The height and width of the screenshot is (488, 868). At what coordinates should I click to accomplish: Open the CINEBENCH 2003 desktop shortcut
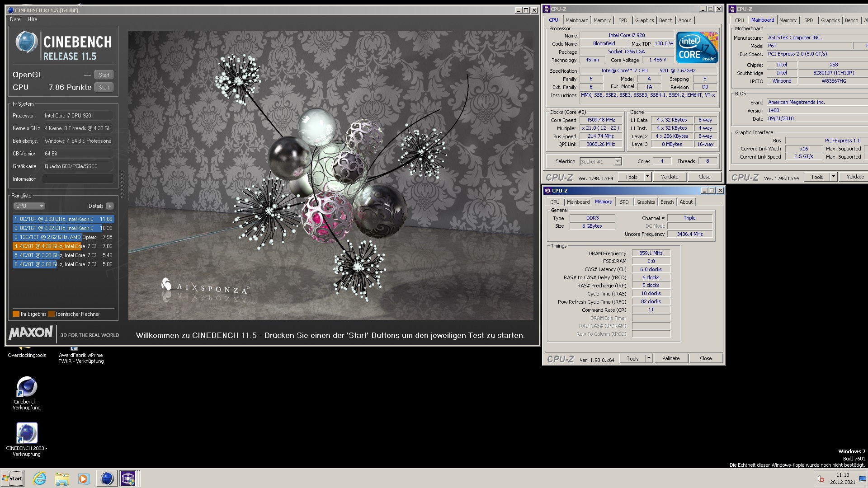coord(27,440)
